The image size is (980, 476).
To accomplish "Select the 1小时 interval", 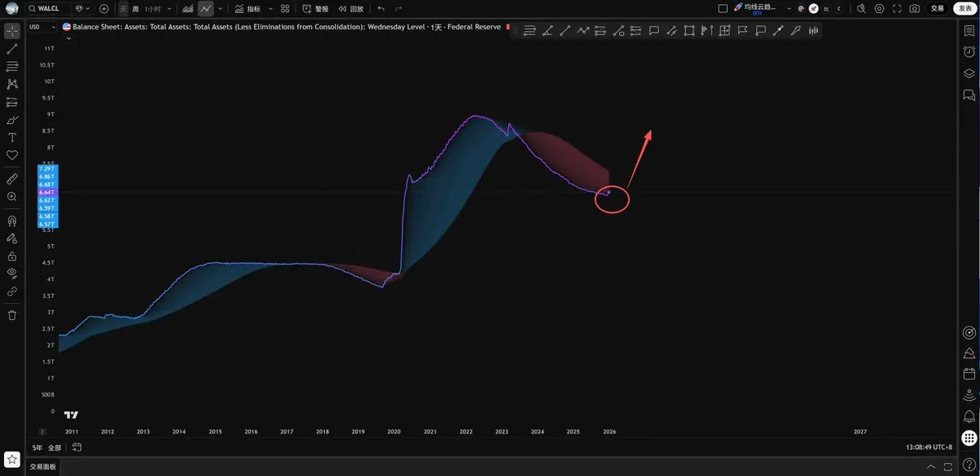I will point(153,8).
